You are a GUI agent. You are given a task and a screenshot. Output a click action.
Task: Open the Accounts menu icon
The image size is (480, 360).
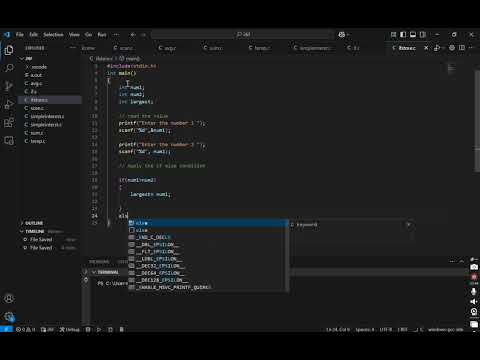pyautogui.click(x=9, y=299)
